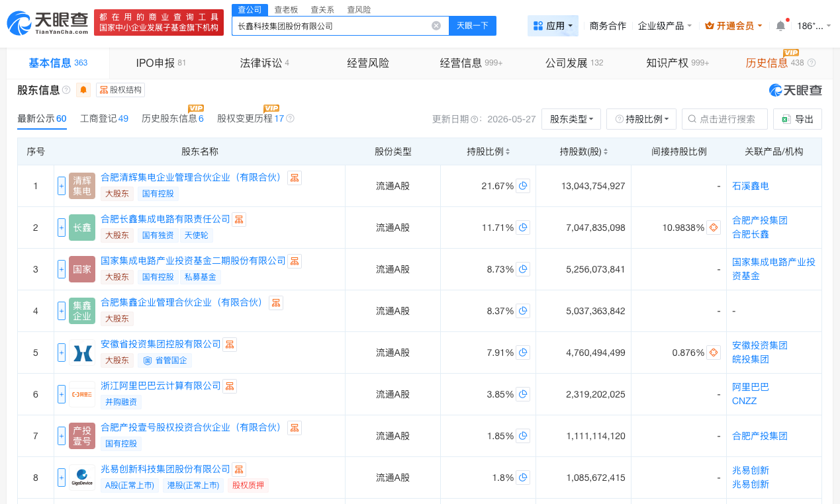Select the 工商登记 49 sub-tab
840x504 pixels.
pyautogui.click(x=104, y=118)
